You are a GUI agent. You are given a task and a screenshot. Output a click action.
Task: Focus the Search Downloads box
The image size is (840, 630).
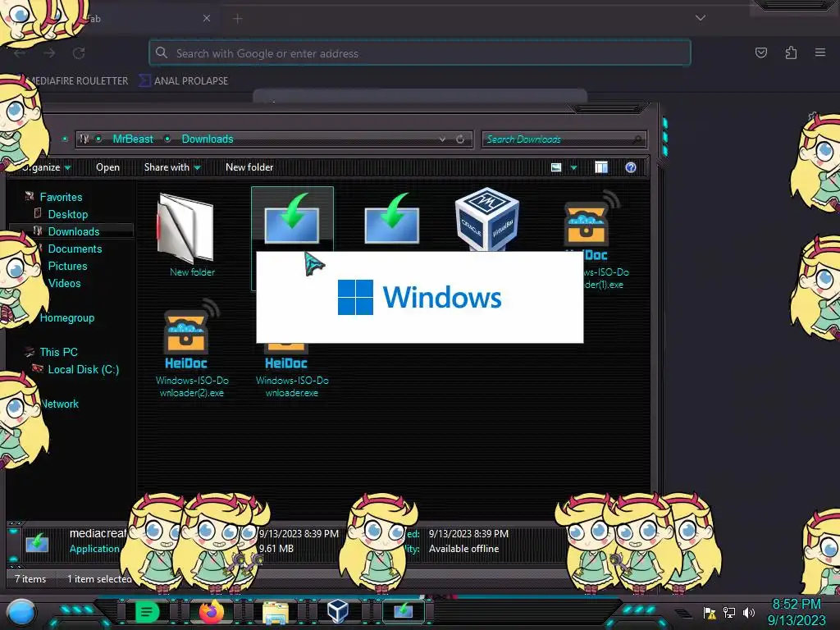tap(564, 139)
